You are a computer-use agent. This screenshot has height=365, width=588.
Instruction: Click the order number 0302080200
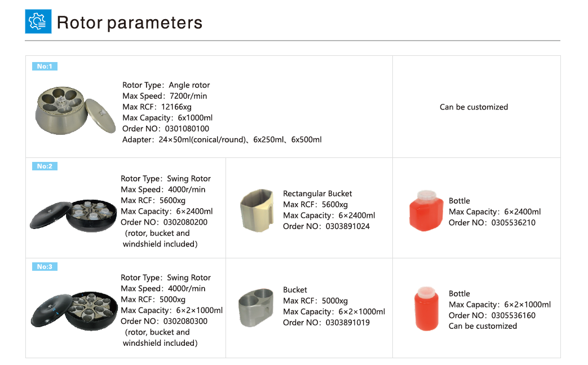(185, 222)
